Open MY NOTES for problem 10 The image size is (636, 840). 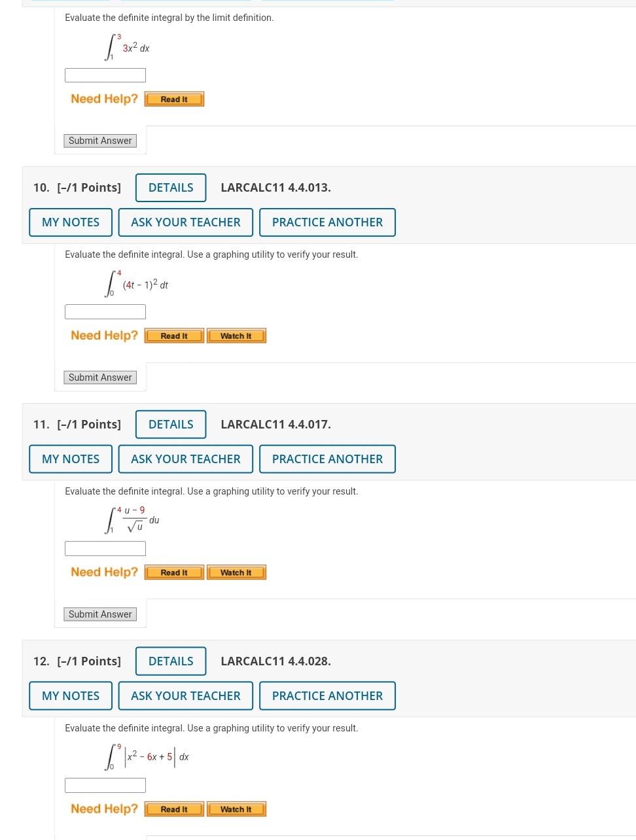70,222
